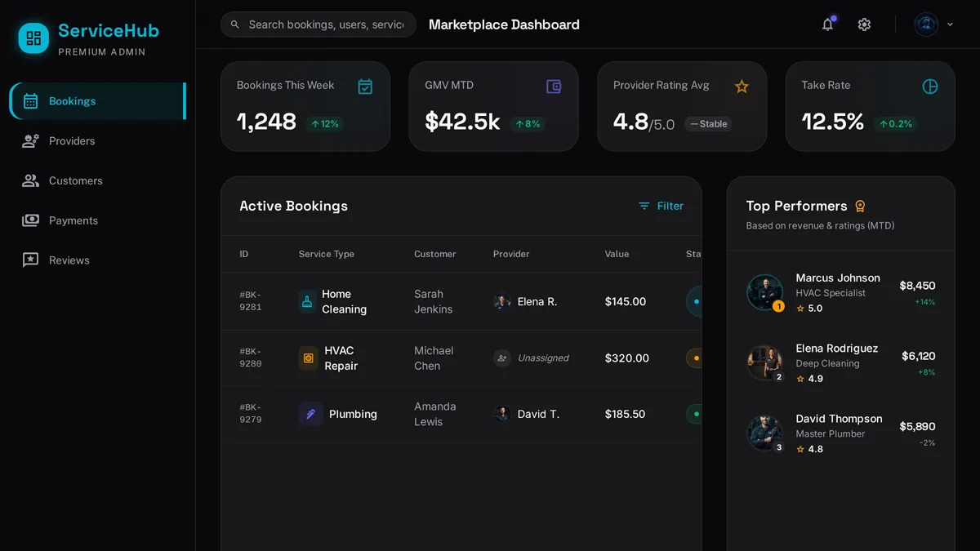This screenshot has height=551, width=980.
Task: Open settings gear icon
Action: pyautogui.click(x=864, y=24)
